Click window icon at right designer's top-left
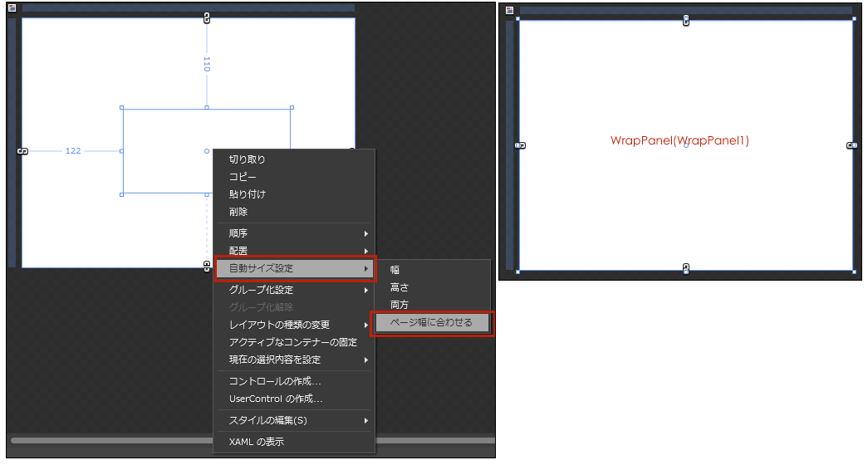The width and height of the screenshot is (868, 465). tap(509, 10)
